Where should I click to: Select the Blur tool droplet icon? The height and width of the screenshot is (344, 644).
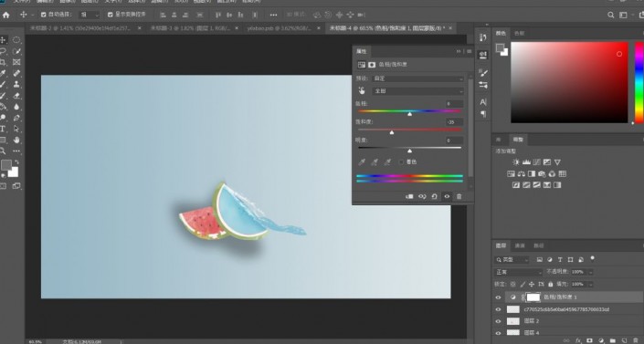point(16,107)
